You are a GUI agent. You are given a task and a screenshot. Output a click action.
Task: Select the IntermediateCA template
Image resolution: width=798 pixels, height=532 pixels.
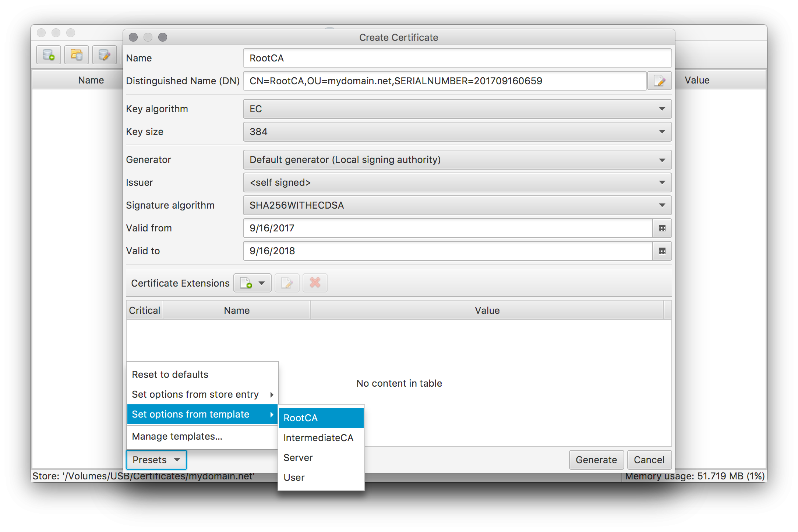(321, 438)
